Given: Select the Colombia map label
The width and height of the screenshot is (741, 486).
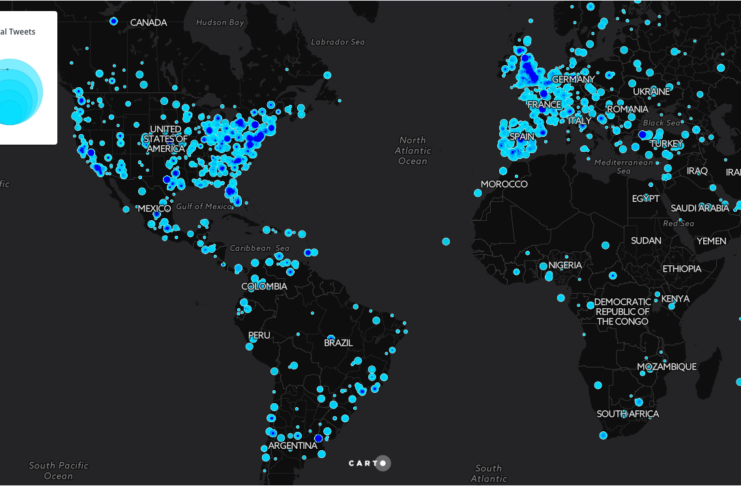Looking at the screenshot, I should [264, 286].
